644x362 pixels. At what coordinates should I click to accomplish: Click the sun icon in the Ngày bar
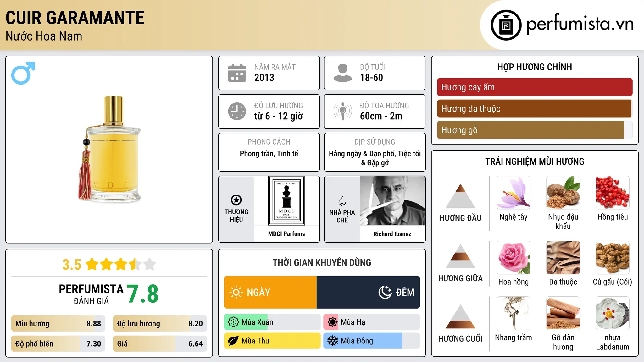pyautogui.click(x=236, y=292)
